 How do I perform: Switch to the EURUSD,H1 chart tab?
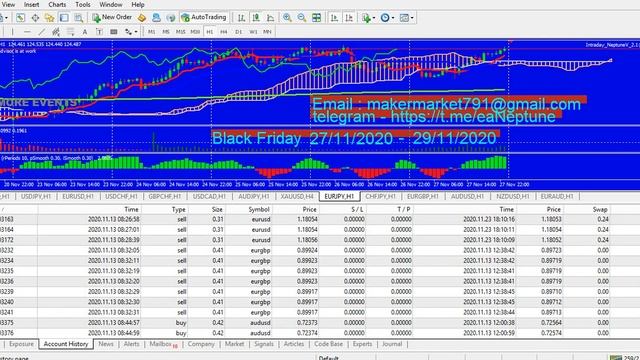[78, 196]
